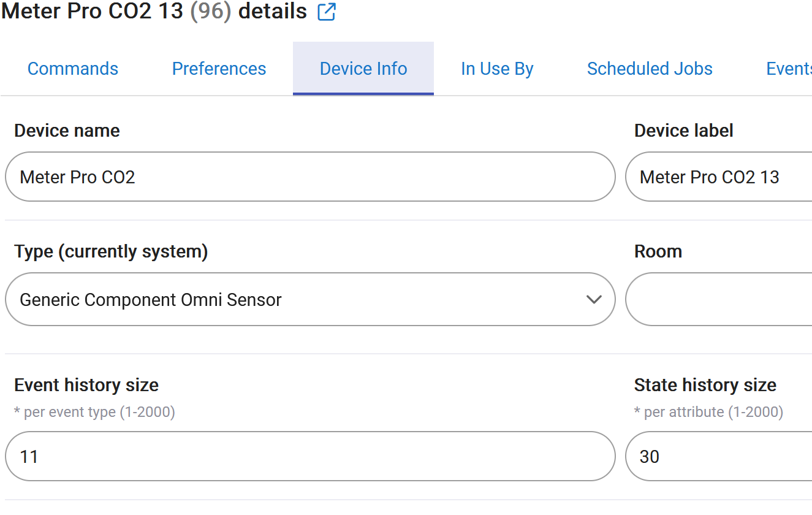Click the "Room" field label
This screenshot has height=515, width=812.
coord(658,251)
